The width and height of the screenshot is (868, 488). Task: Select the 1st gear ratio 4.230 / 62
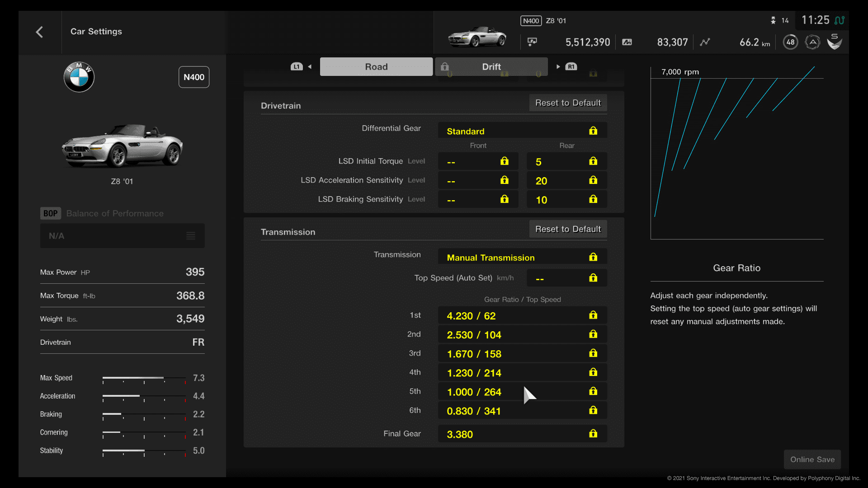[x=522, y=315]
